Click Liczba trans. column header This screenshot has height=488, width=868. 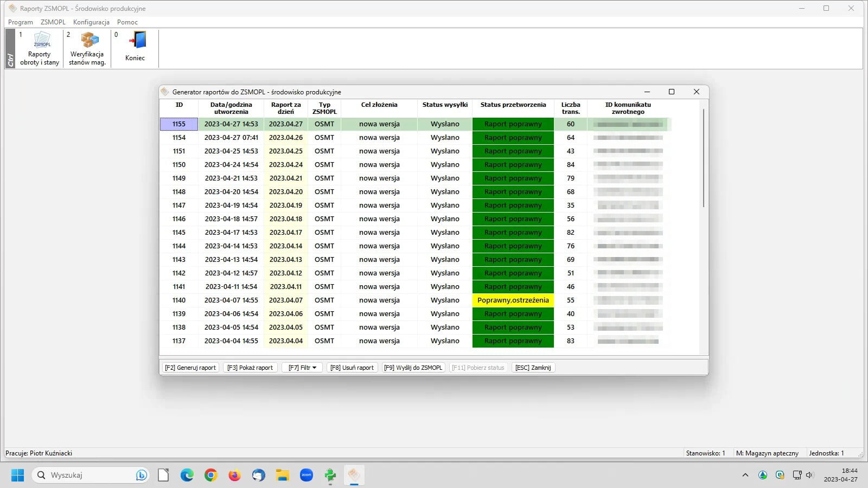(x=571, y=108)
